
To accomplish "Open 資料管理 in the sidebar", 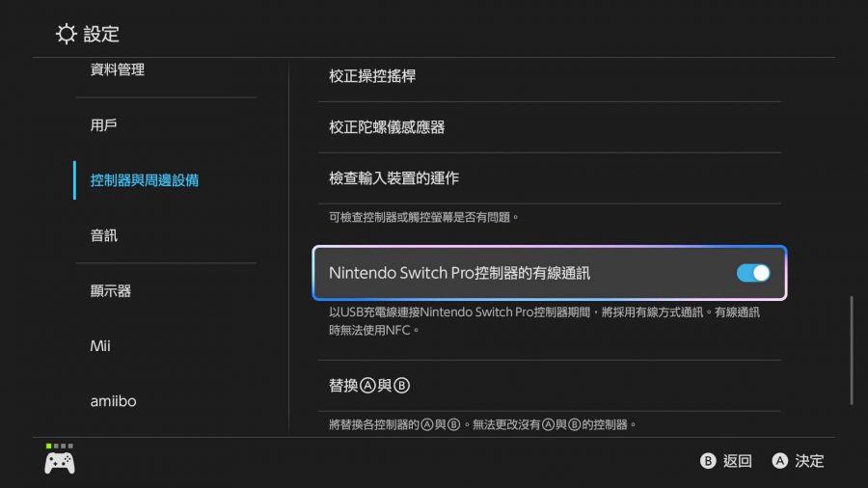I will point(118,69).
